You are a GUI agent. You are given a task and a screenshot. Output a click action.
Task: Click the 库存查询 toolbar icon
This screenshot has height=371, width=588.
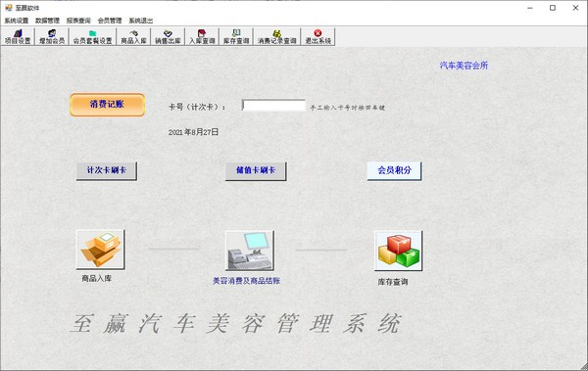coord(236,37)
